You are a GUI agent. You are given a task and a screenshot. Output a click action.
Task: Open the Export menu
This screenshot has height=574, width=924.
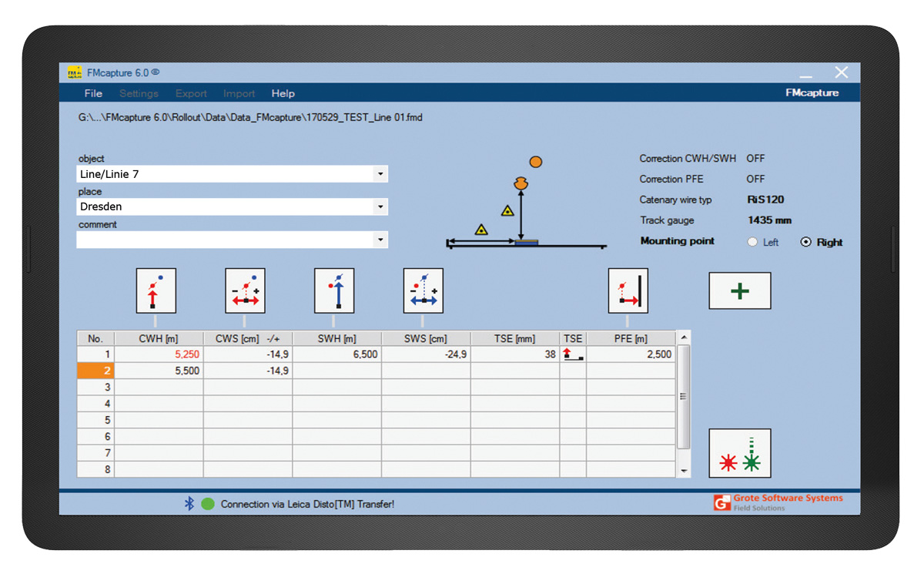coord(191,93)
